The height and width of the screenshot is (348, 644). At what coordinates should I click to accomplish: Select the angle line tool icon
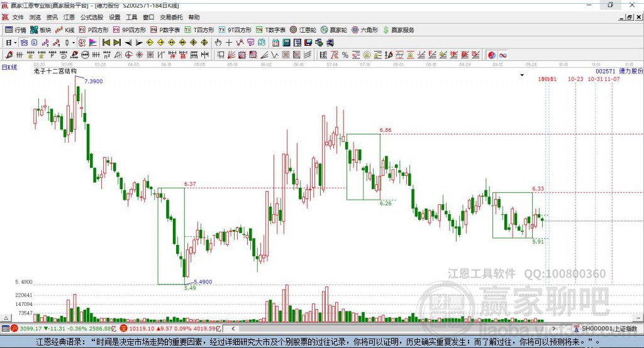coord(264,55)
